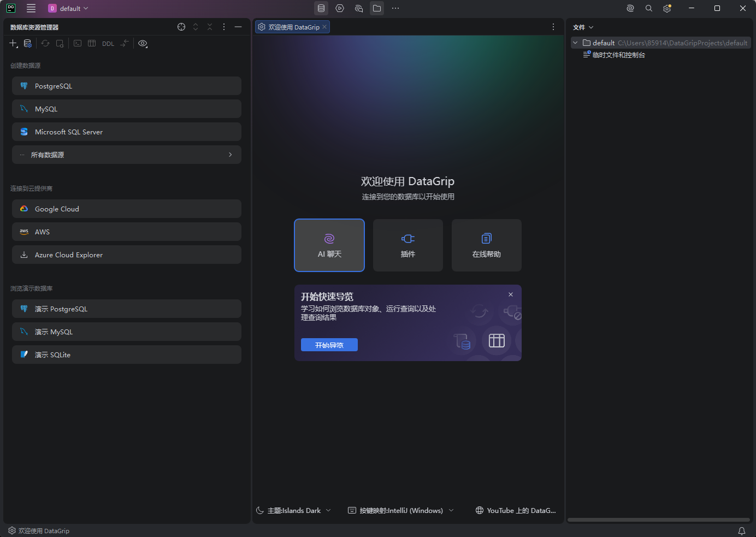The height and width of the screenshot is (537, 756).
Task: Connect to AWS cloud provider
Action: point(127,232)
